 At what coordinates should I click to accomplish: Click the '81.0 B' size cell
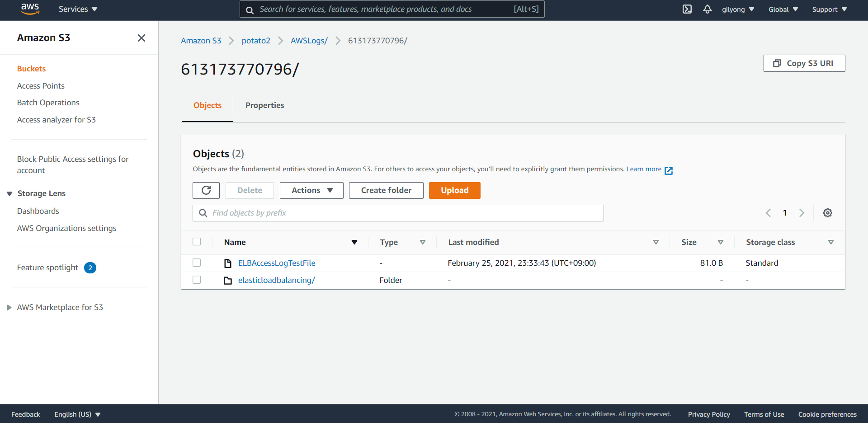712,263
